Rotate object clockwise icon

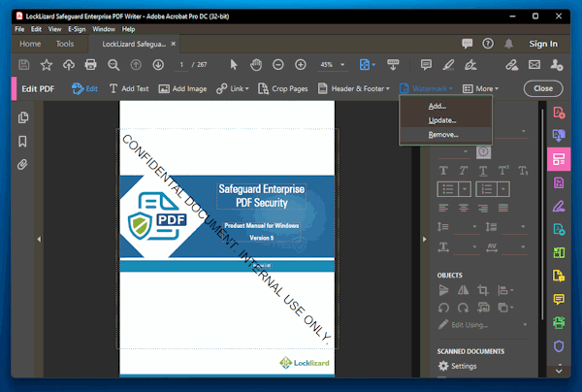coord(464,308)
